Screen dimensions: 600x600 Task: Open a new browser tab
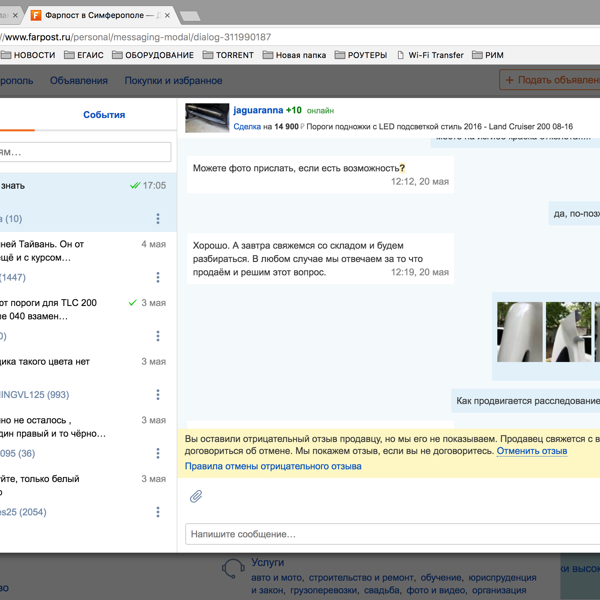point(190,16)
